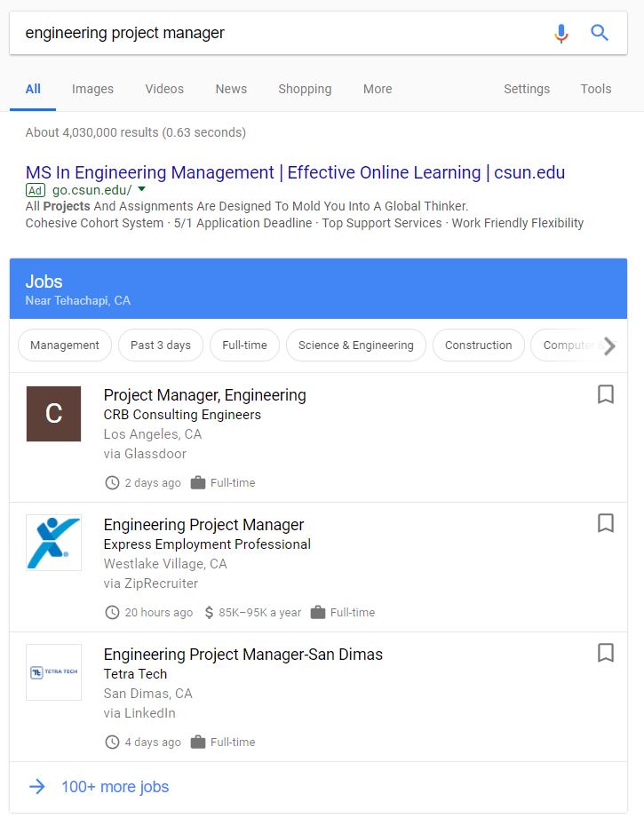Switch to the Videos tab

(x=164, y=89)
